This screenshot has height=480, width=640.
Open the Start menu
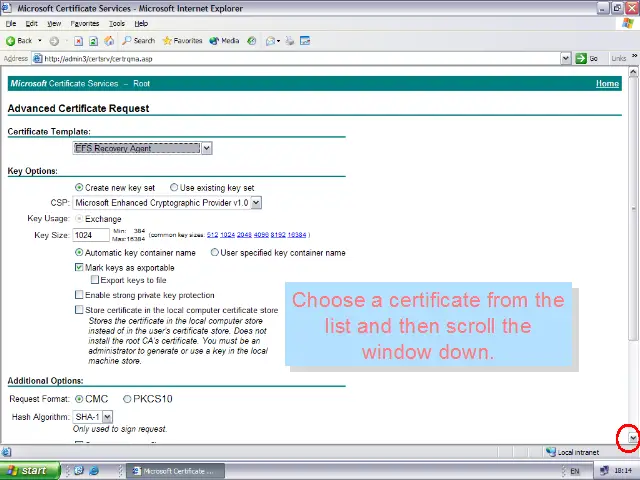tap(30, 471)
